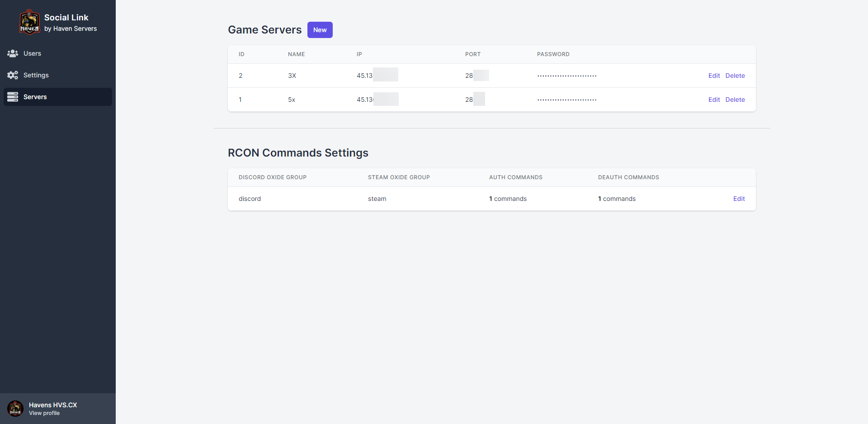Click the 3X server IP address cell
Screen dimensions: 868x424
coord(377,75)
